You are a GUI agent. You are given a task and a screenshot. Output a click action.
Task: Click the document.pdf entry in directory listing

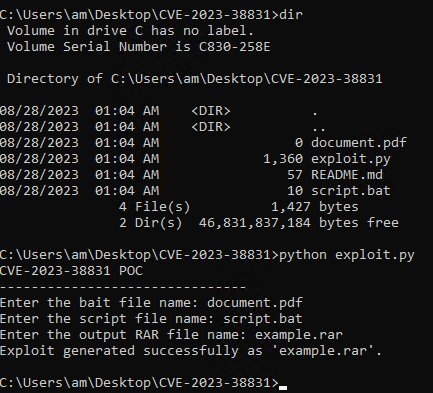pos(359,143)
